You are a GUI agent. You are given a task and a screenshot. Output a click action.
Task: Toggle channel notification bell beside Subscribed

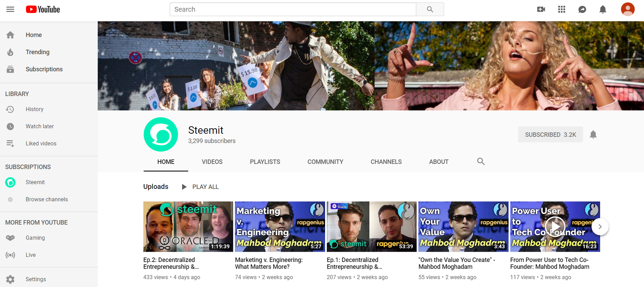pos(593,134)
